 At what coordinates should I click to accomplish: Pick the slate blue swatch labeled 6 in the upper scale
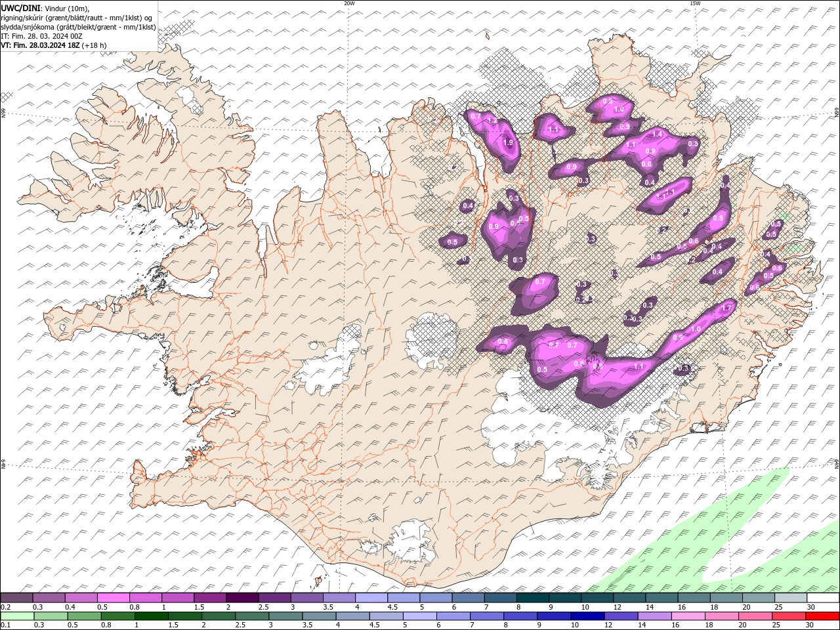467,598
